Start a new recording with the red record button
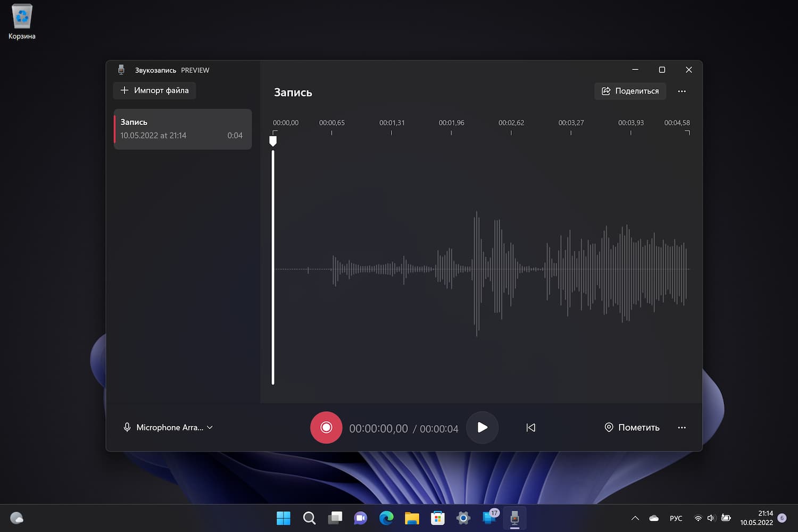Screen dimensions: 798x532 (x=326, y=427)
